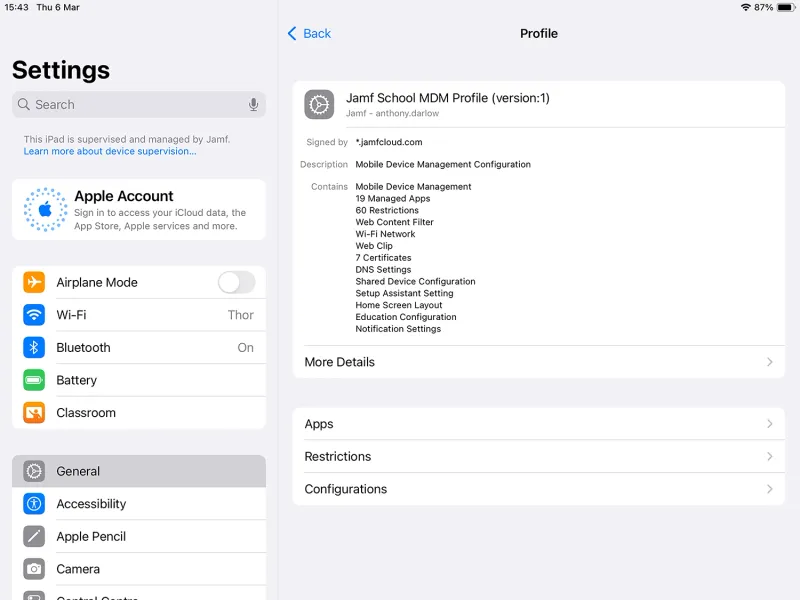This screenshot has width=800, height=600.
Task: Tap the battery status bar indicator
Action: tap(786, 7)
